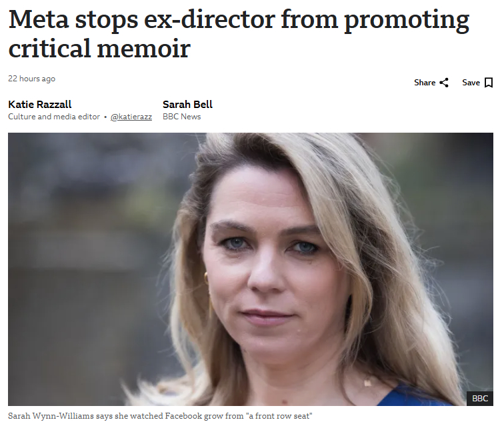The image size is (504, 426).
Task: Open the article's main portrait photo
Action: click(x=251, y=269)
